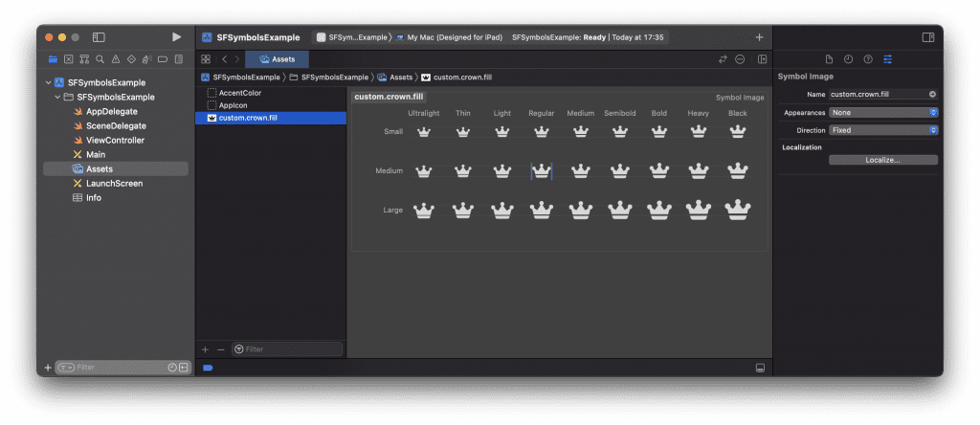980x425 pixels.
Task: Run the project with the Play button
Action: tap(177, 37)
